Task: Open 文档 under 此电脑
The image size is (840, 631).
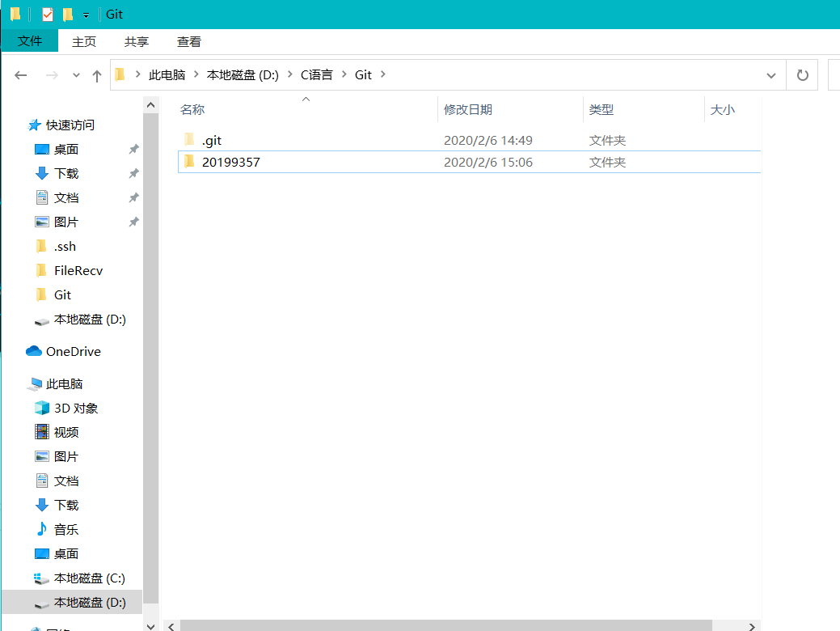Action: click(66, 481)
